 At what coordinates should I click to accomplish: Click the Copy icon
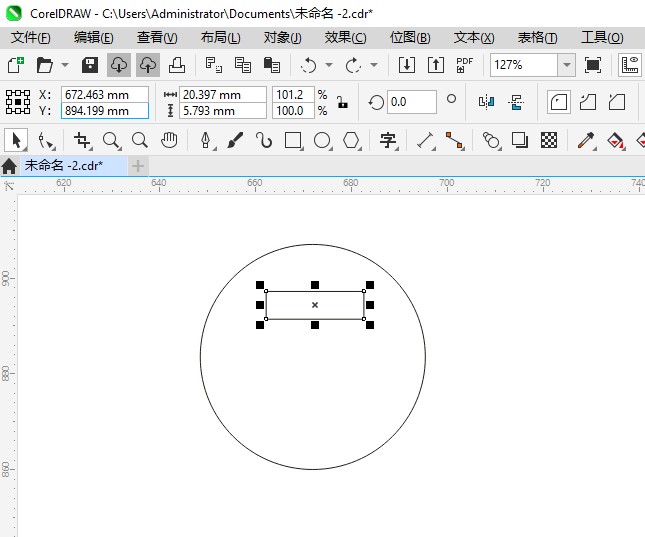click(x=243, y=65)
